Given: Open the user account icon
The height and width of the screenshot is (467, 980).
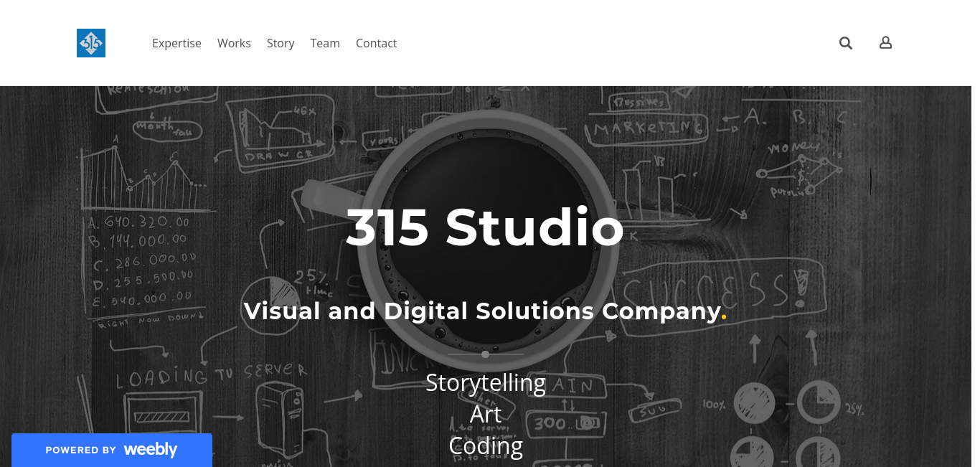Looking at the screenshot, I should (x=886, y=43).
